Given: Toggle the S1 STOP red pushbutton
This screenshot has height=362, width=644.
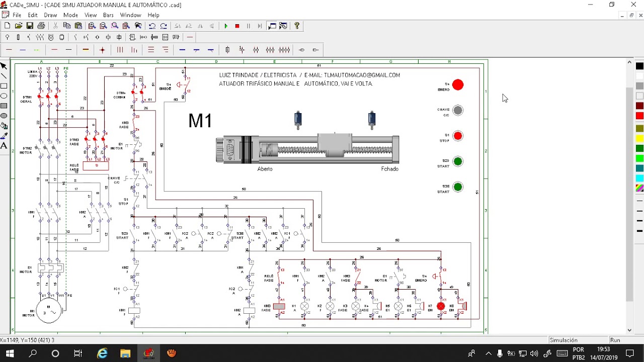Looking at the screenshot, I should [458, 136].
